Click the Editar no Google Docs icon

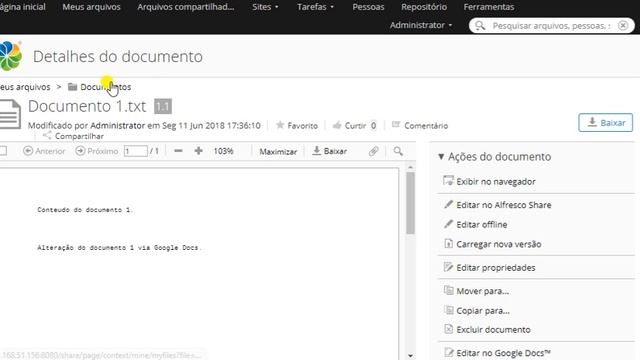pos(448,352)
